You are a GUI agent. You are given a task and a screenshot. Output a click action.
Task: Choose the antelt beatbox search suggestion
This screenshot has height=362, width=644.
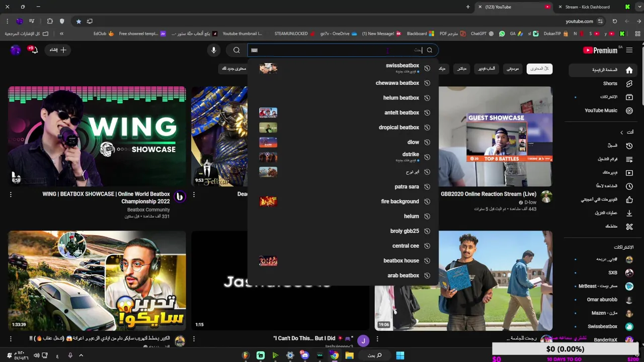[x=343, y=113]
